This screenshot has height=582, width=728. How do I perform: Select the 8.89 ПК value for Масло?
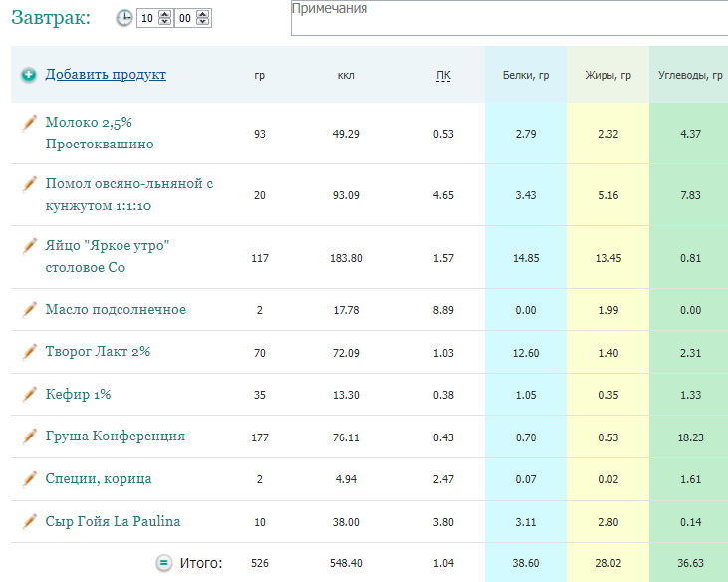click(443, 310)
